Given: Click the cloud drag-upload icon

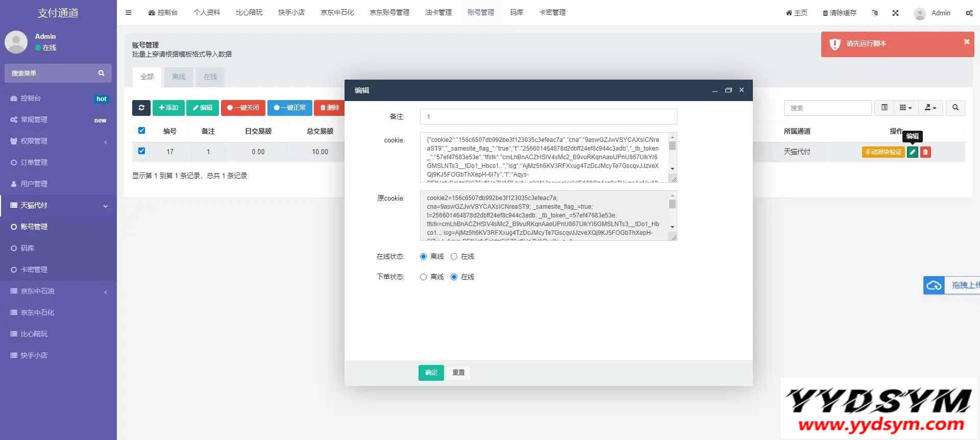Looking at the screenshot, I should [934, 285].
